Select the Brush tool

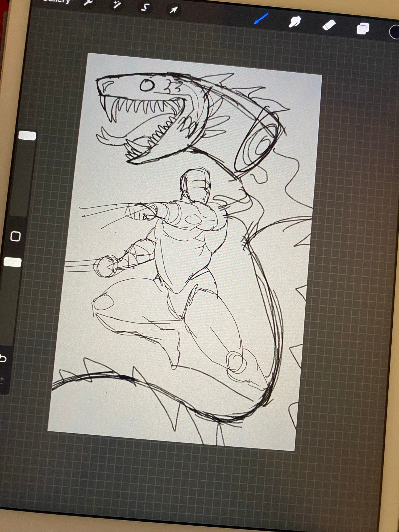tap(261, 19)
